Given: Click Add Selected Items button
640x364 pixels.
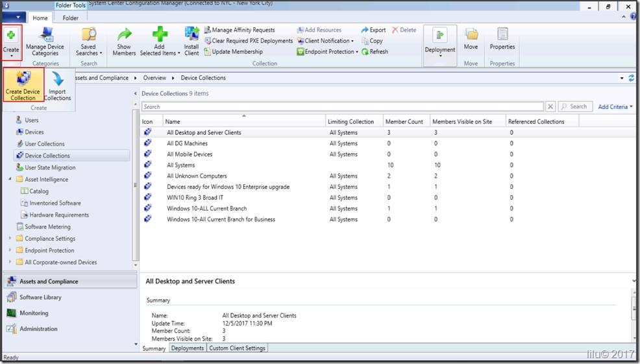Looking at the screenshot, I should (160, 42).
